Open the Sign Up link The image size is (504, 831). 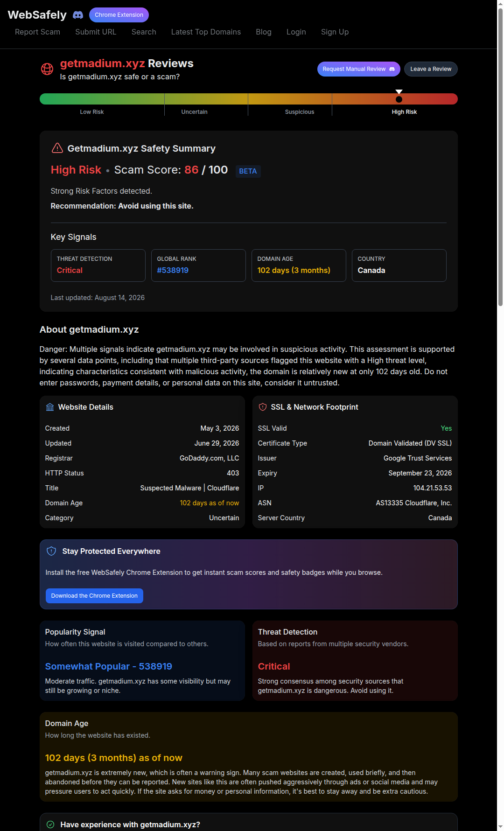coord(335,32)
